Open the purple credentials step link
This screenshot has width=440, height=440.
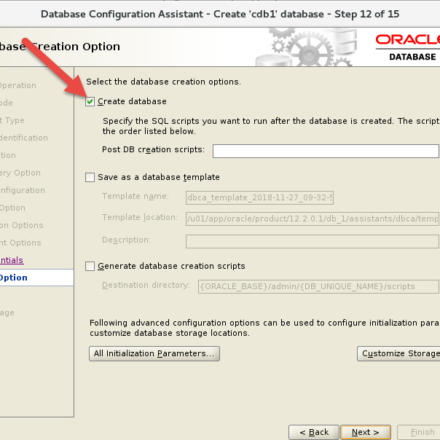pyautogui.click(x=12, y=260)
